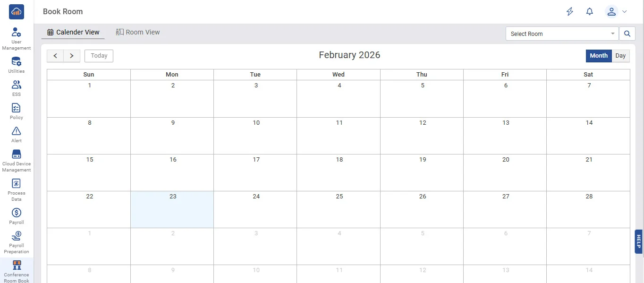
Task: Expand the user profile menu
Action: click(x=617, y=12)
